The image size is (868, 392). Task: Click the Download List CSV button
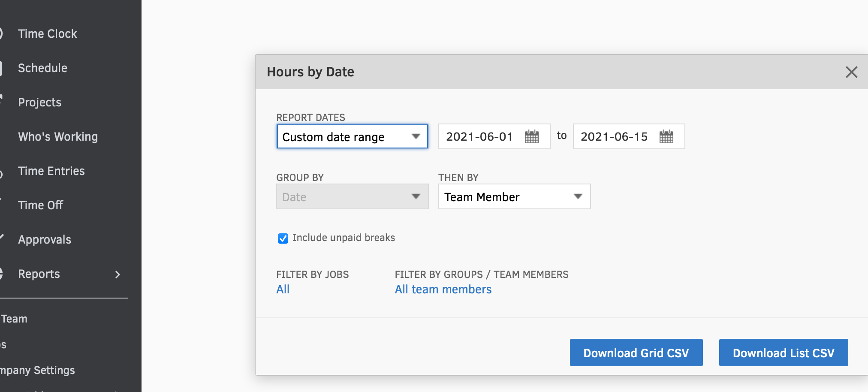[x=783, y=353]
